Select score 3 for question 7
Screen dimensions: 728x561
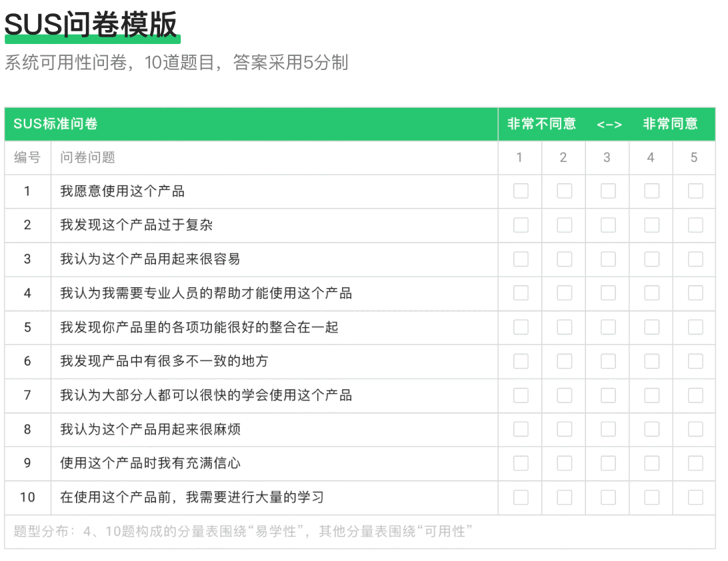[x=608, y=395]
